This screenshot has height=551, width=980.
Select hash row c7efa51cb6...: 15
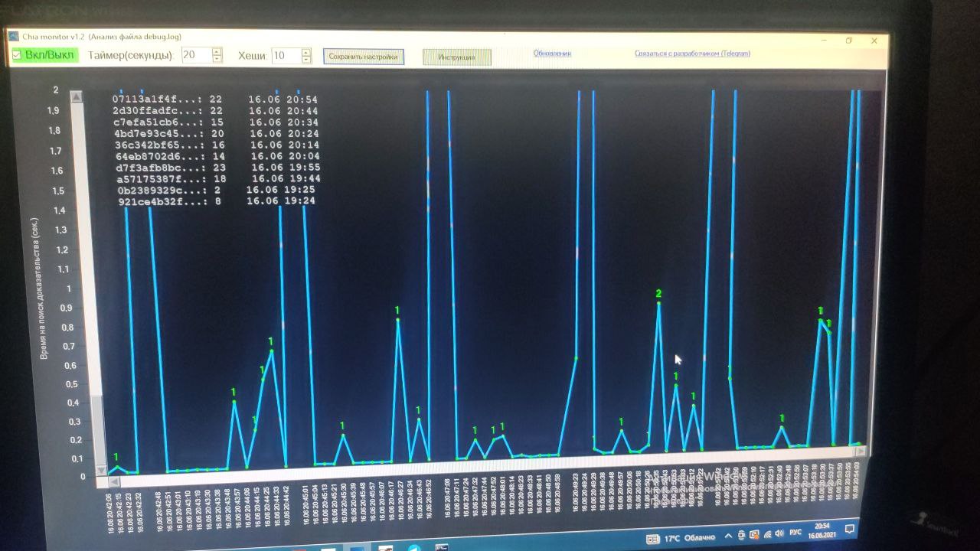214,122
